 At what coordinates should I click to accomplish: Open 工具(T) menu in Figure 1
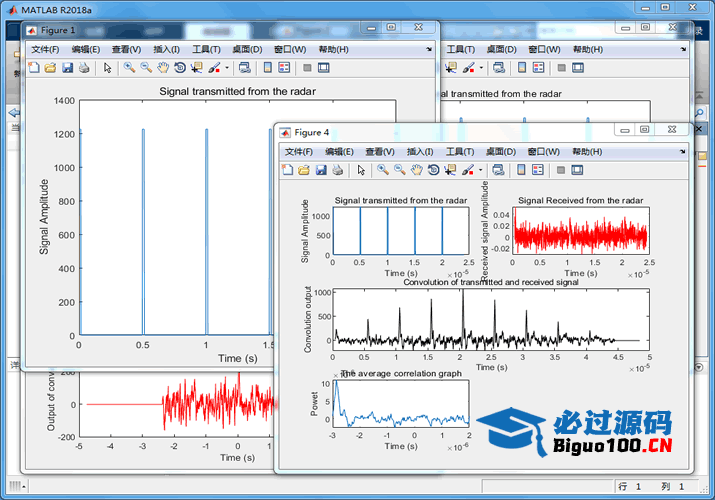(x=206, y=49)
